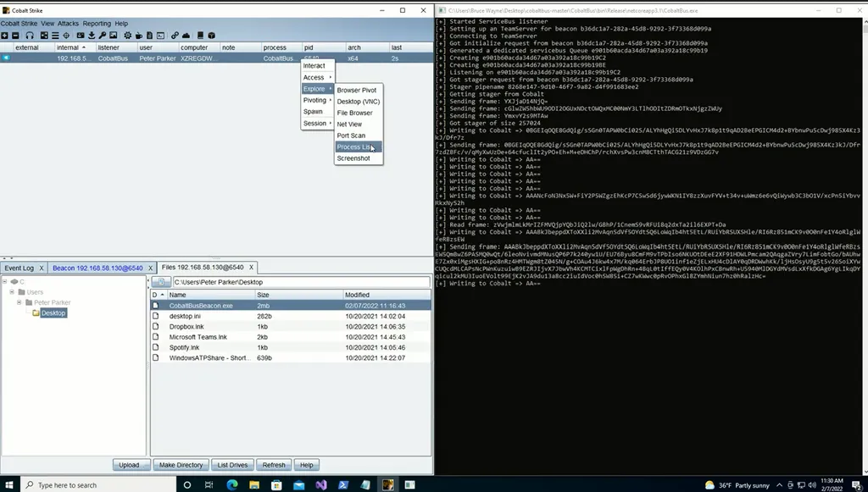The width and height of the screenshot is (868, 492).
Task: Switch to the Event Log tab
Action: [x=19, y=268]
